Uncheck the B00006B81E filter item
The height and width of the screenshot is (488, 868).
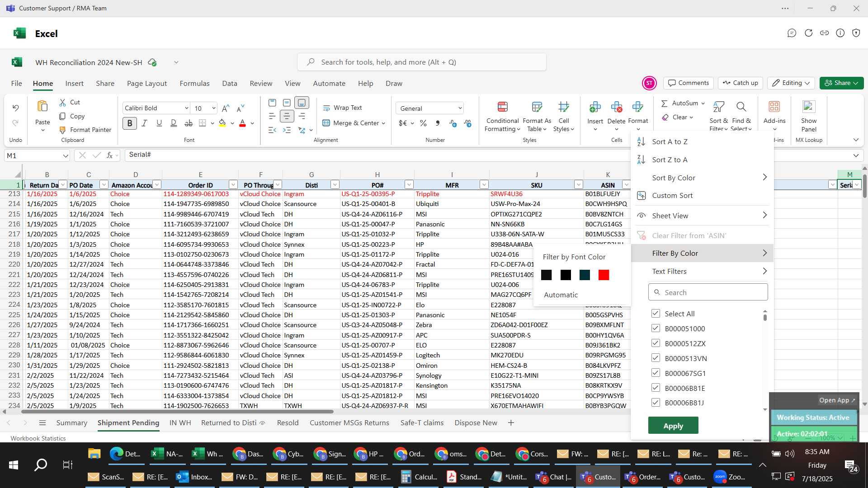[x=656, y=388]
